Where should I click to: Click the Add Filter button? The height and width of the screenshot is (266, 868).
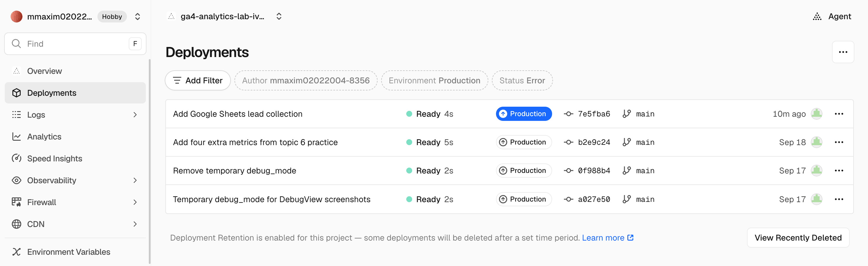coord(198,81)
